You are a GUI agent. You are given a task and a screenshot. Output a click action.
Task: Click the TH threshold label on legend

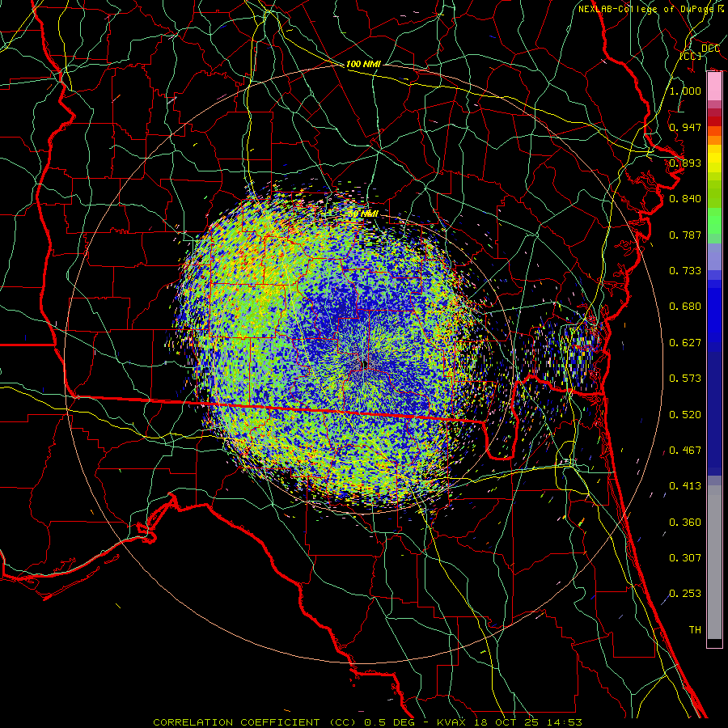[695, 630]
